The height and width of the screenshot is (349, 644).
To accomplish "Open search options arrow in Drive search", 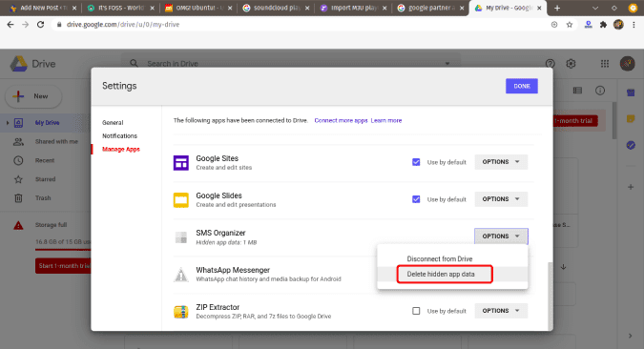I will pyautogui.click(x=447, y=64).
